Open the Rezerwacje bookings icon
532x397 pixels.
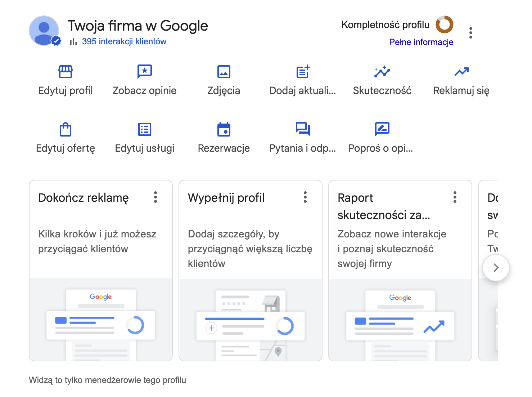(x=224, y=129)
